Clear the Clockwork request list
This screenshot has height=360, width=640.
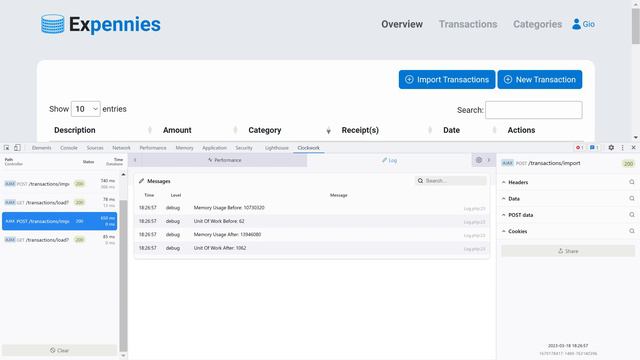tap(60, 350)
